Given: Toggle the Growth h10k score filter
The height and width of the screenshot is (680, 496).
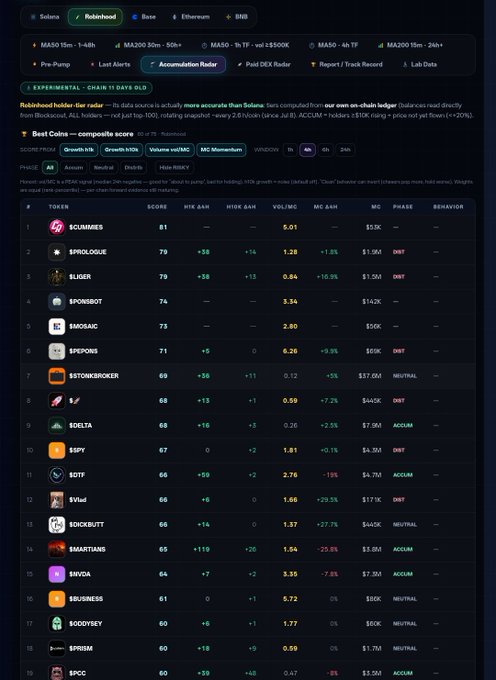Looking at the screenshot, I should [121, 150].
